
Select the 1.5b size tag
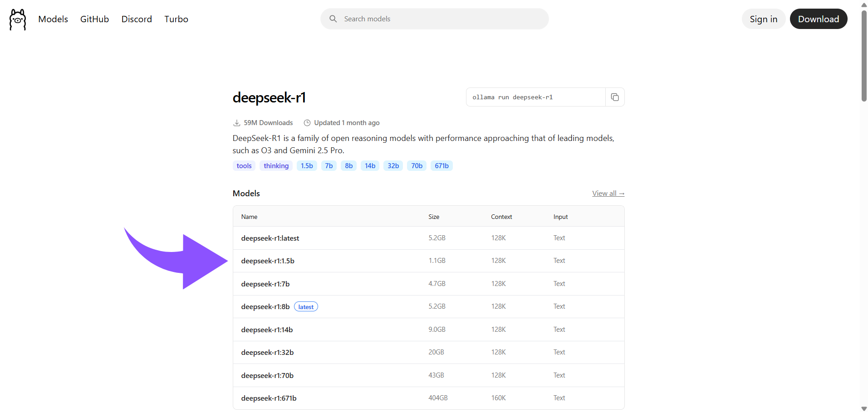[307, 166]
